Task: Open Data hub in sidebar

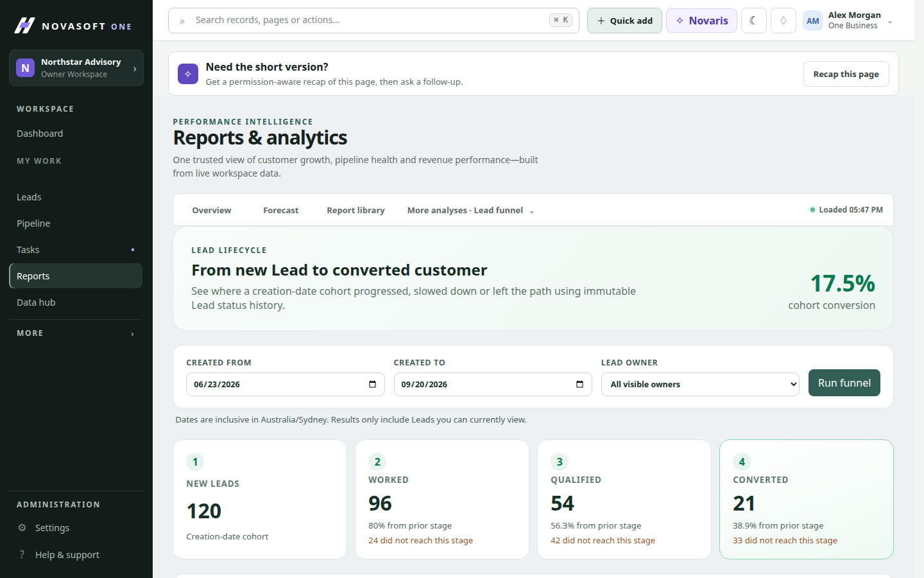Action: [x=76, y=302]
